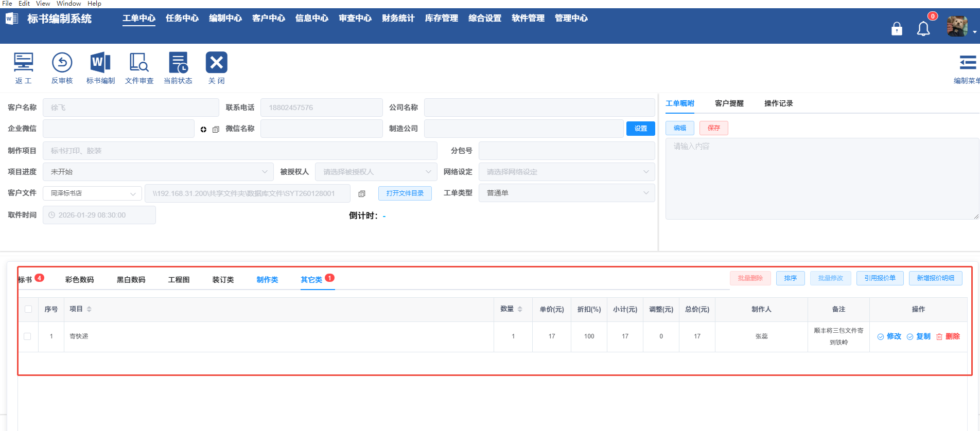Select the 其它类 tab
This screenshot has width=980, height=431.
coord(312,280)
